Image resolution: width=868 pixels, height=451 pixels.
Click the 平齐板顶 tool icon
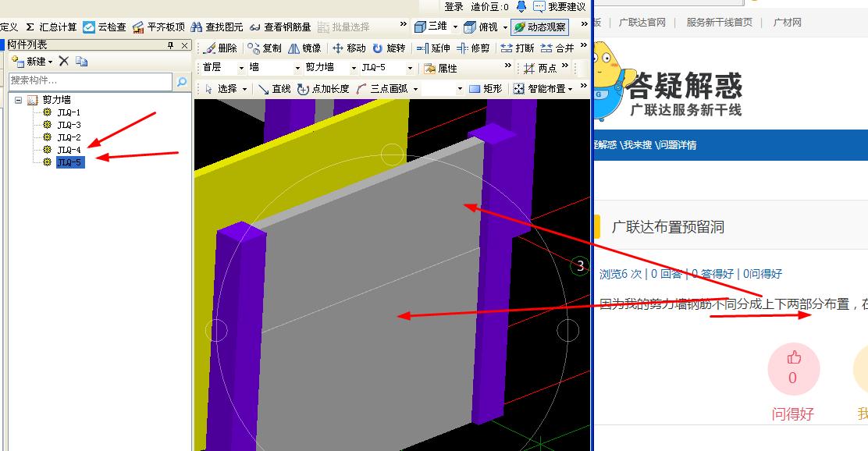(138, 27)
